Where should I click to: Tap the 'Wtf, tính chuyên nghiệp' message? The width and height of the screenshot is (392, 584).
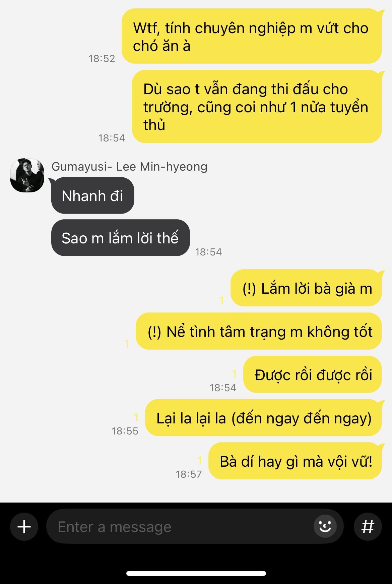pyautogui.click(x=252, y=36)
